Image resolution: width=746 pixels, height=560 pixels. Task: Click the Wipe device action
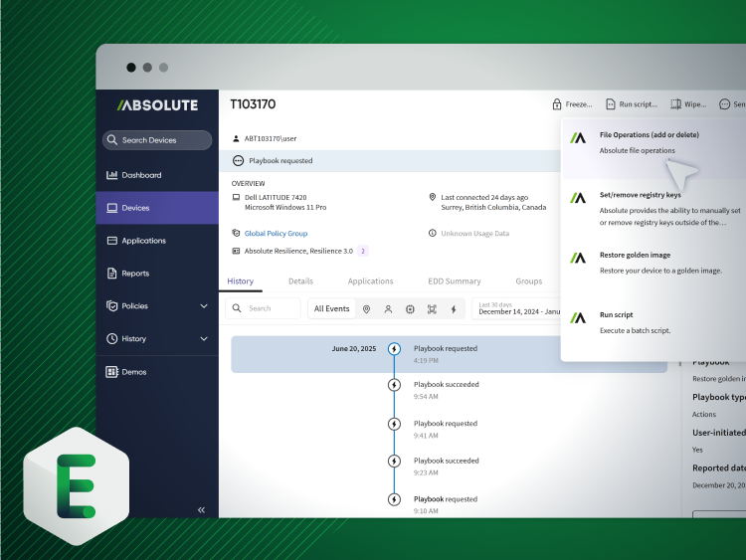688,104
